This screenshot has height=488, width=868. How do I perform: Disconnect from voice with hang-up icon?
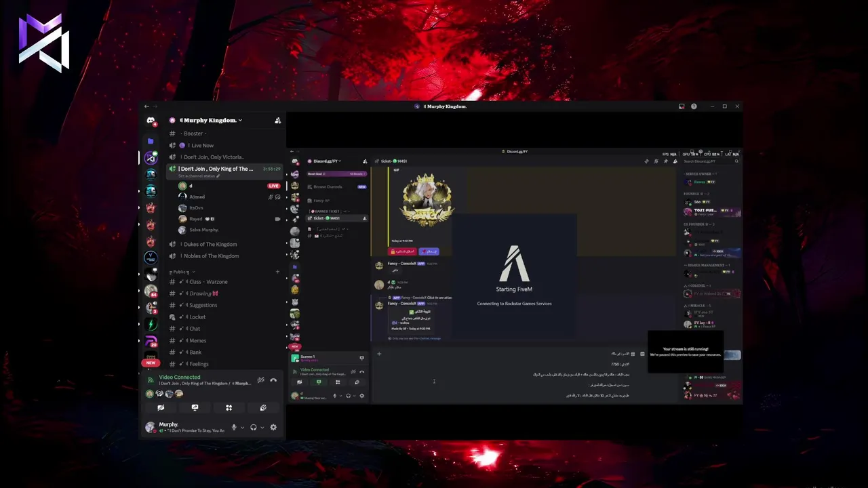click(273, 380)
